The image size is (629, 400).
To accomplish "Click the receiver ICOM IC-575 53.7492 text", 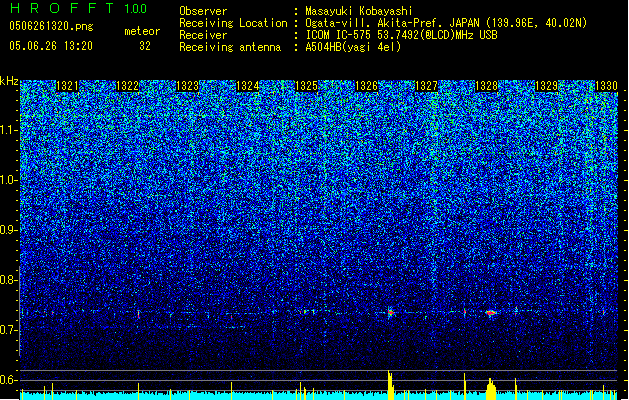I will pyautogui.click(x=401, y=35).
